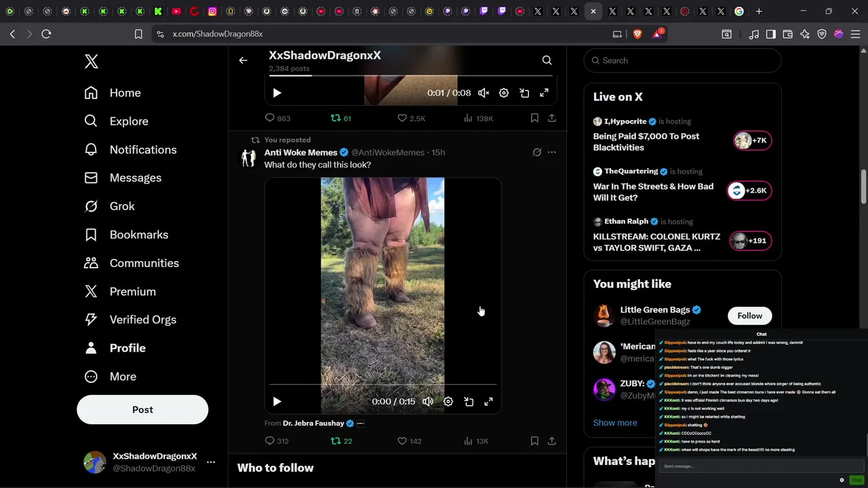This screenshot has height=488, width=868.
Task: Open Grok in the sidebar
Action: pyautogui.click(x=109, y=206)
